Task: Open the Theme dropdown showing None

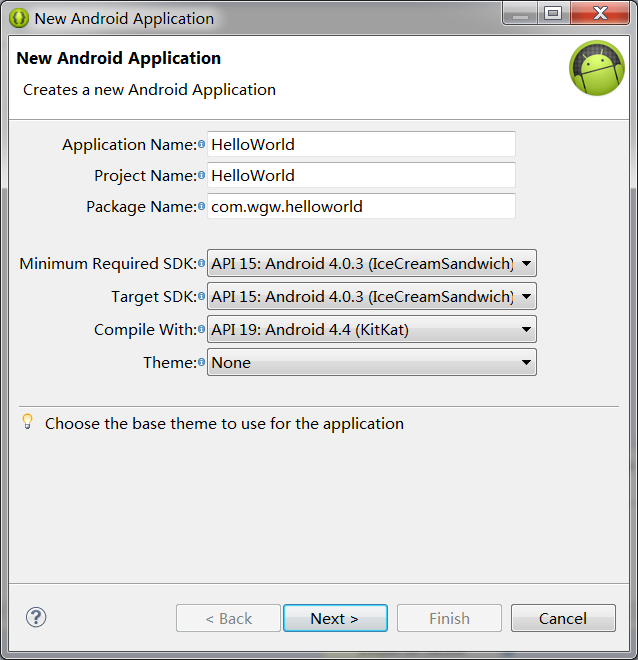Action: coord(372,362)
